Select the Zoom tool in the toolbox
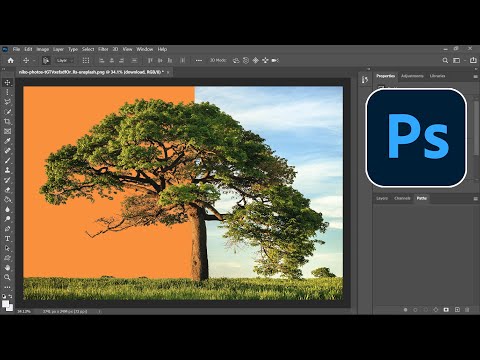 (7, 277)
